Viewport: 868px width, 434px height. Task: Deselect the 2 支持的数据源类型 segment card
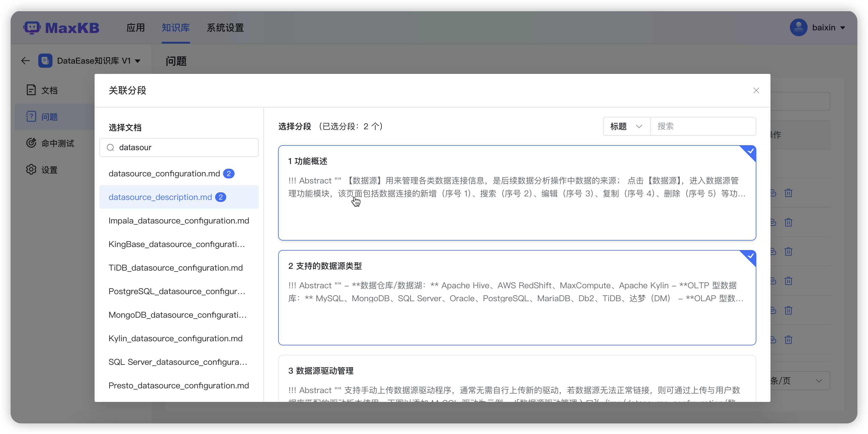click(x=517, y=298)
